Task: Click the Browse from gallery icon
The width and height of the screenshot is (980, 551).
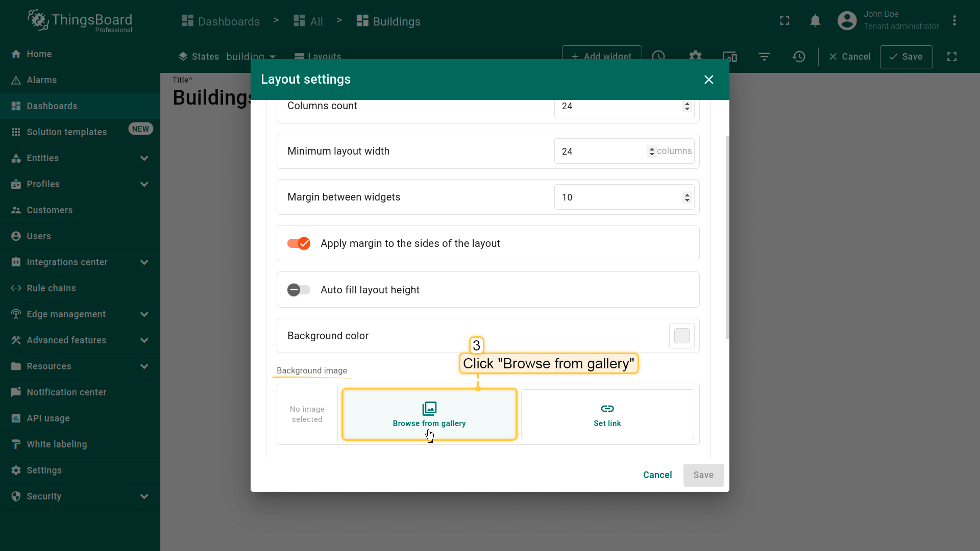Action: point(429,408)
